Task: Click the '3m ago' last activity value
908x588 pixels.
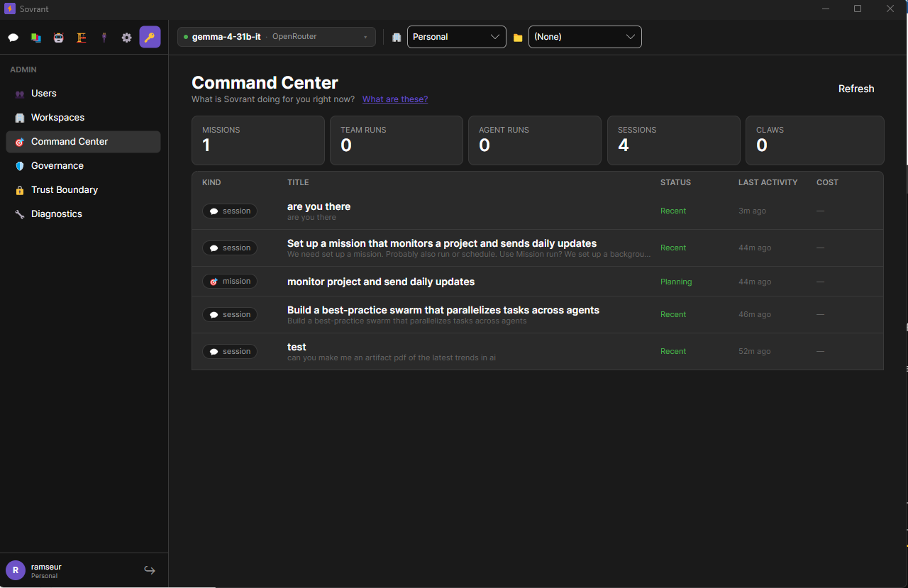Action: pos(752,211)
